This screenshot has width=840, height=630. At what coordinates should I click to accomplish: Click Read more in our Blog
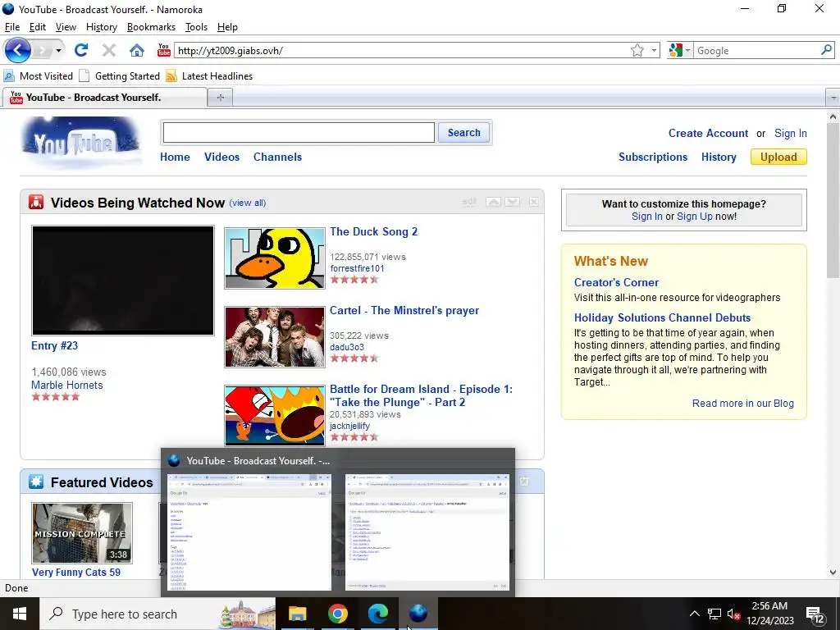pos(743,404)
